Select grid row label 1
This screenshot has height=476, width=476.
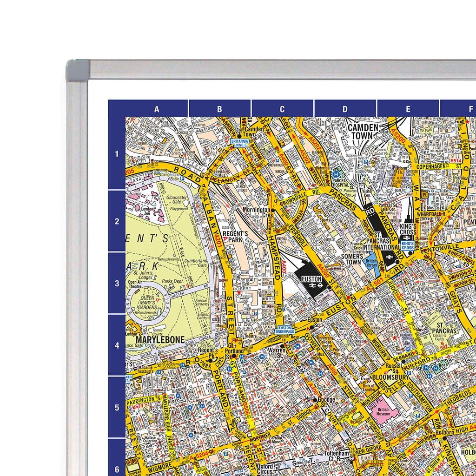(x=117, y=154)
